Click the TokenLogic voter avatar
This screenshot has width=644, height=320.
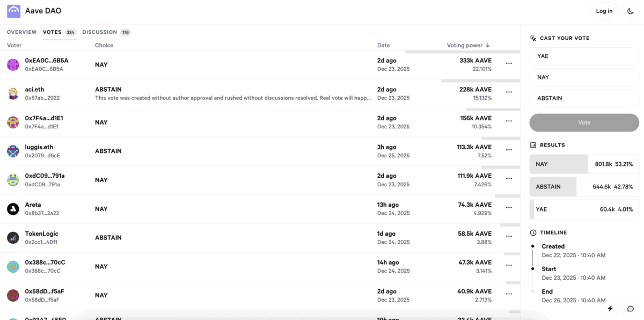[13, 238]
